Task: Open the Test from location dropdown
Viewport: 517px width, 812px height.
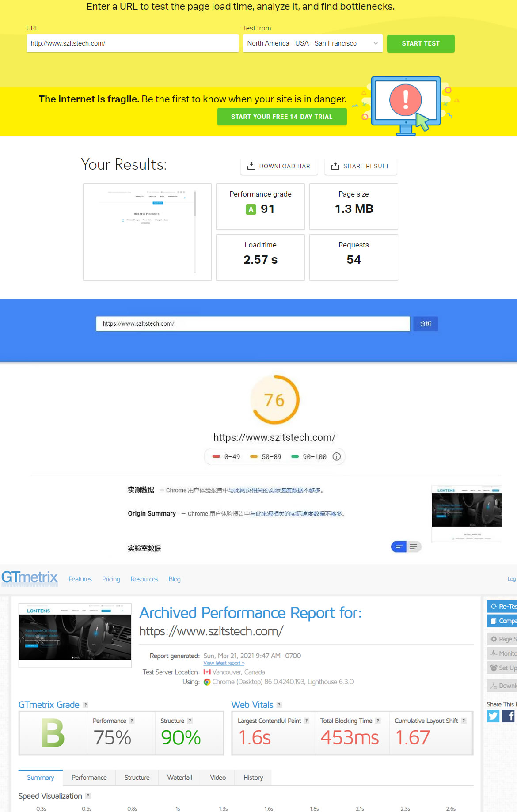Action: click(312, 43)
